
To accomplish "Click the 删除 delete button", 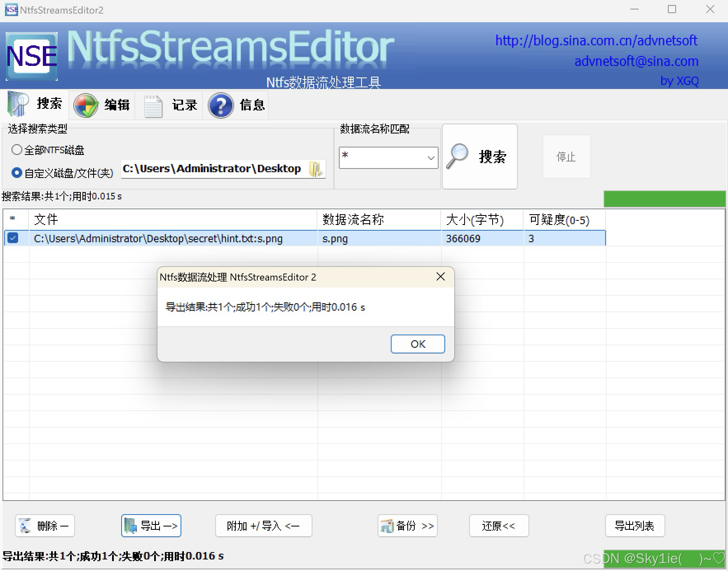I will coord(45,526).
